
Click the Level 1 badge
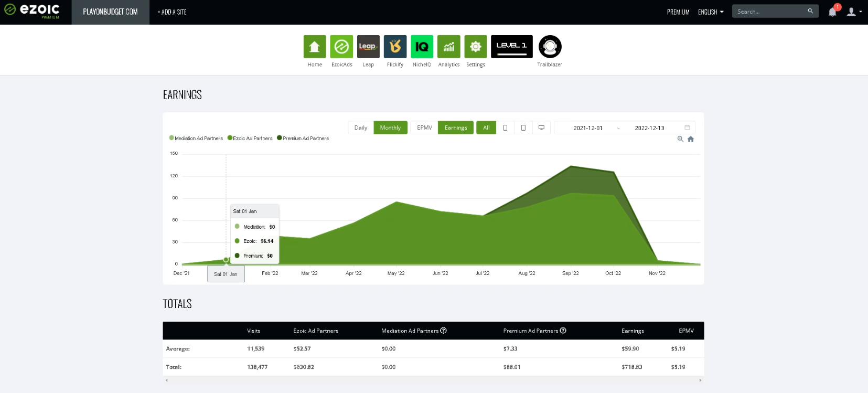click(x=512, y=47)
